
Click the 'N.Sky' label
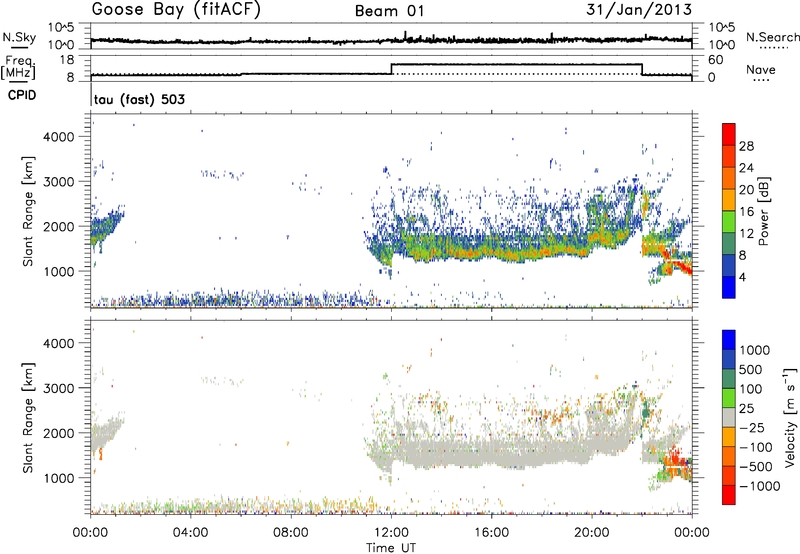[19, 37]
